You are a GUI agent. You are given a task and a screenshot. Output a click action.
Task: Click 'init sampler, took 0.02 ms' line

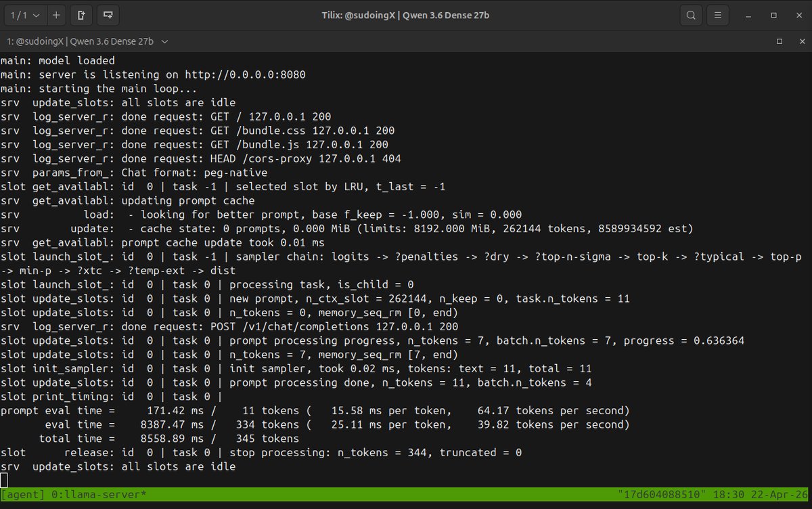(296, 368)
